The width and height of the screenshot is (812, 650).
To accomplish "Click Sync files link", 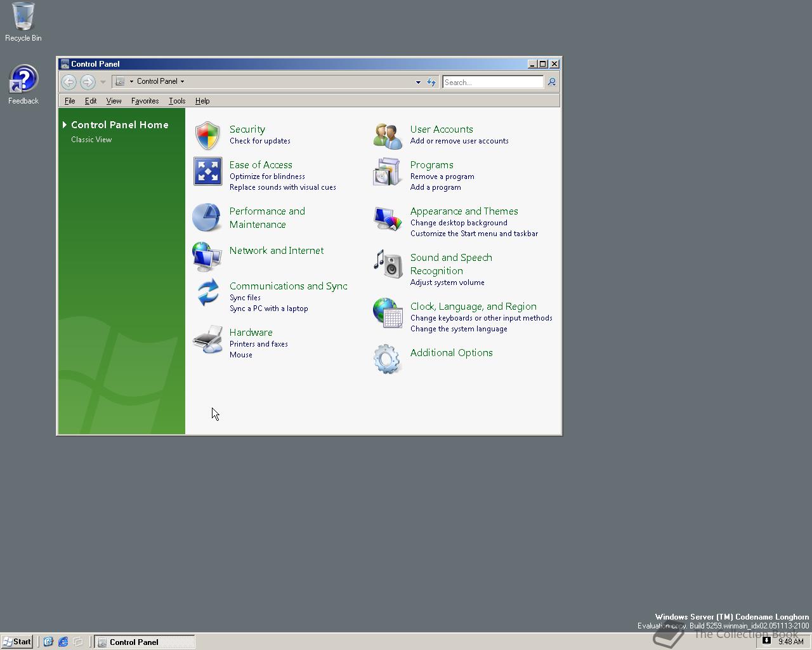I will coord(245,298).
